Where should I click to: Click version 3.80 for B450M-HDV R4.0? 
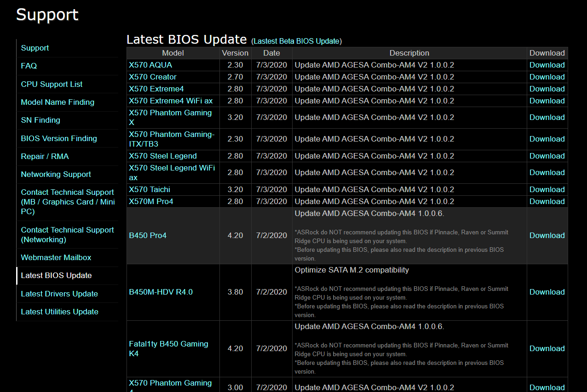point(235,292)
